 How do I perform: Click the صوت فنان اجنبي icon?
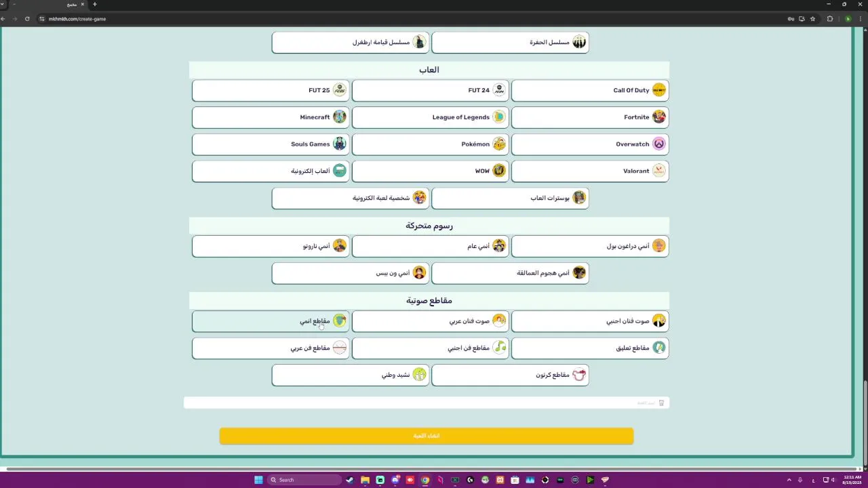659,321
